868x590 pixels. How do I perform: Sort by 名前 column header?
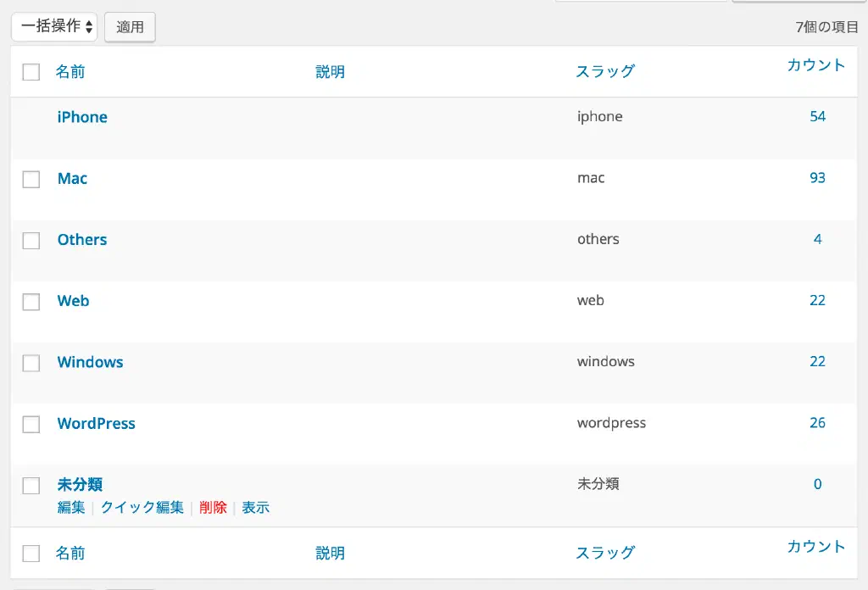[70, 72]
